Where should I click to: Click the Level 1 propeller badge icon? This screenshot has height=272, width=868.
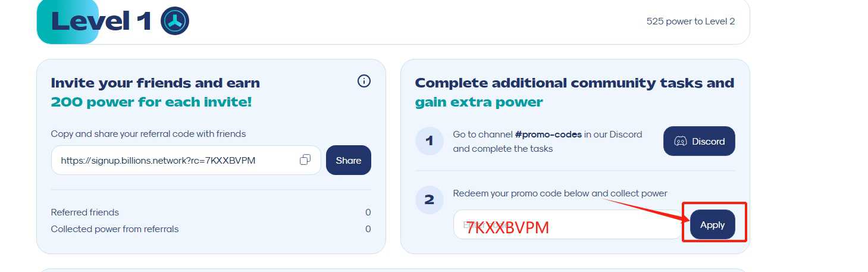click(175, 21)
